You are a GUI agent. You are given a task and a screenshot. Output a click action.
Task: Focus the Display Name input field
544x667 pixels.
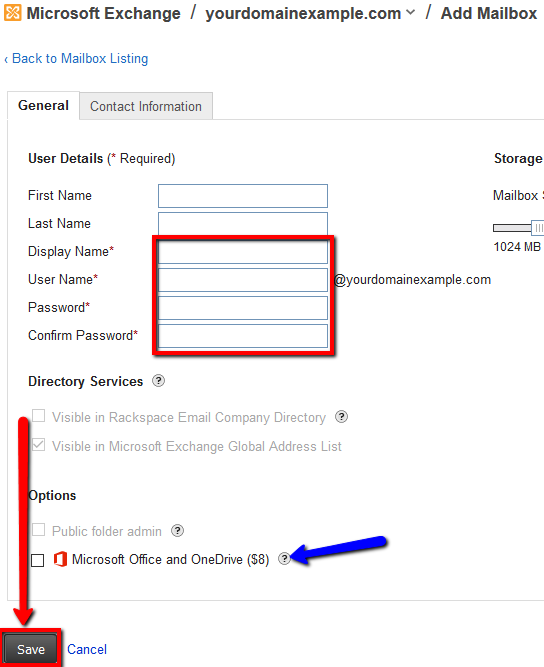coord(243,252)
